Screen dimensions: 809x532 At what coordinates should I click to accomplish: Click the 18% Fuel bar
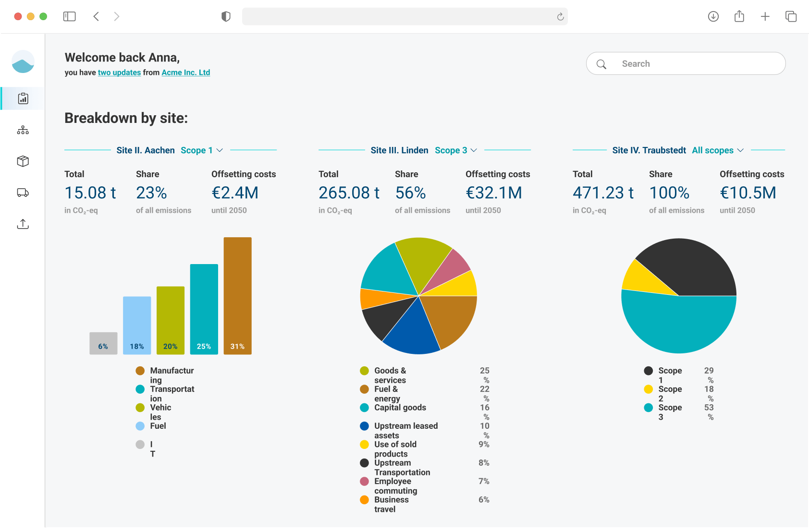click(137, 326)
